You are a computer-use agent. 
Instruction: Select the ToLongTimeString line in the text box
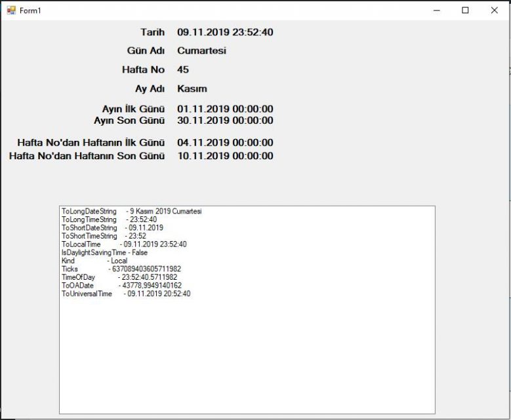click(x=109, y=220)
